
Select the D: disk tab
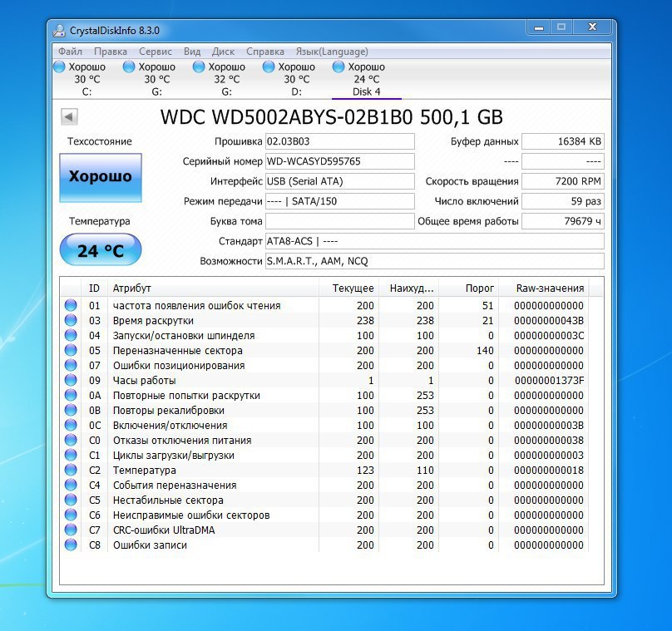pyautogui.click(x=297, y=79)
